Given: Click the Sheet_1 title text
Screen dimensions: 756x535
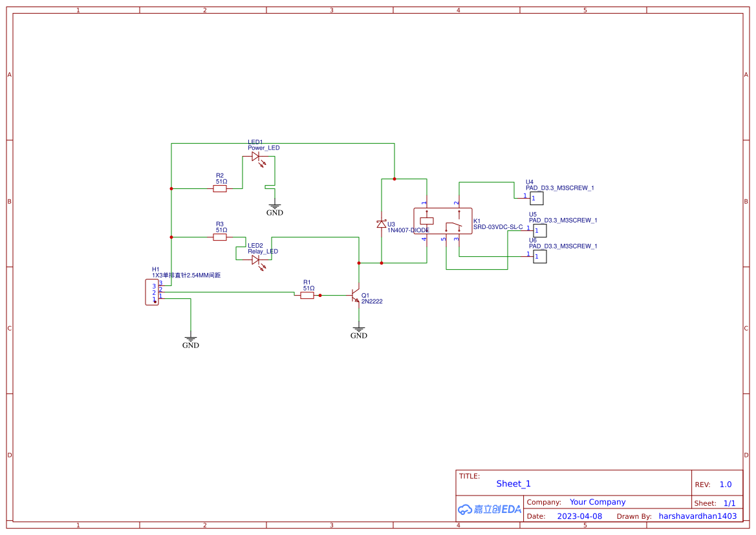Looking at the screenshot, I should 513,483.
